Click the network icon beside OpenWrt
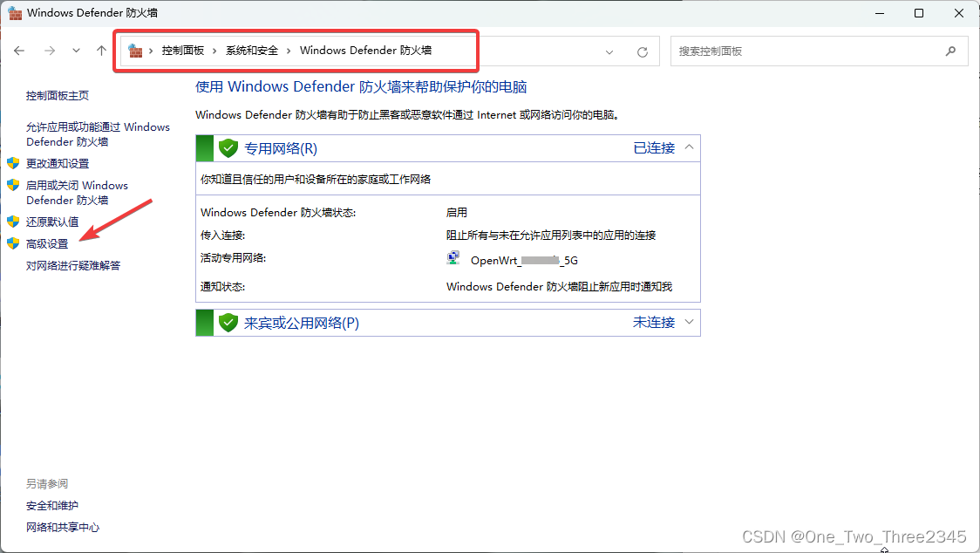 (453, 257)
